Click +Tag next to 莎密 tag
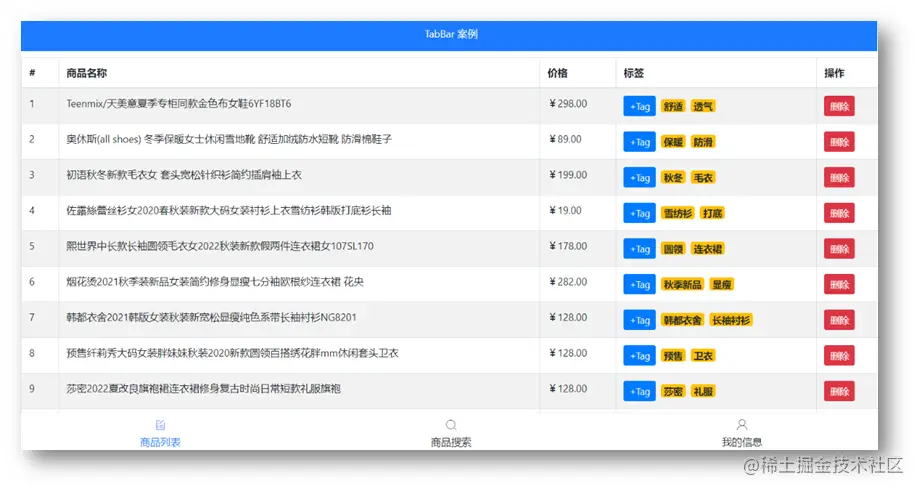Screen dimensions: 920x492 point(640,391)
